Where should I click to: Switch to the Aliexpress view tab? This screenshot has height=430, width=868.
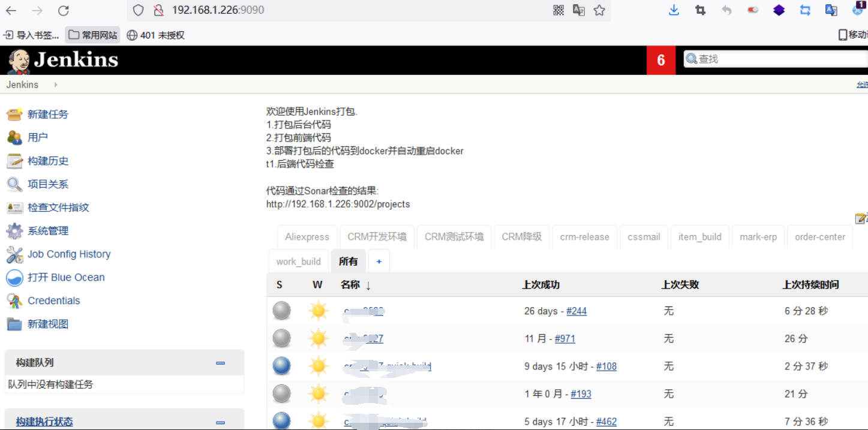point(307,237)
